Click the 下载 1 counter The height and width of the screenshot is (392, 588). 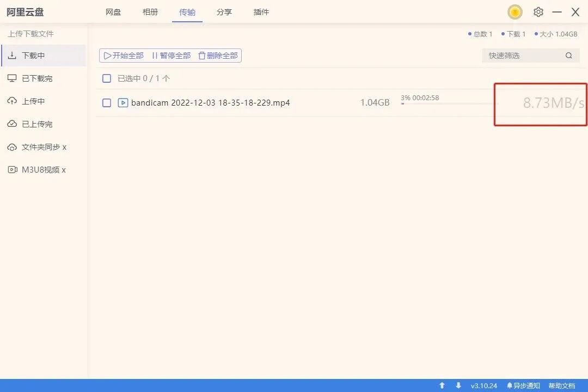point(513,34)
